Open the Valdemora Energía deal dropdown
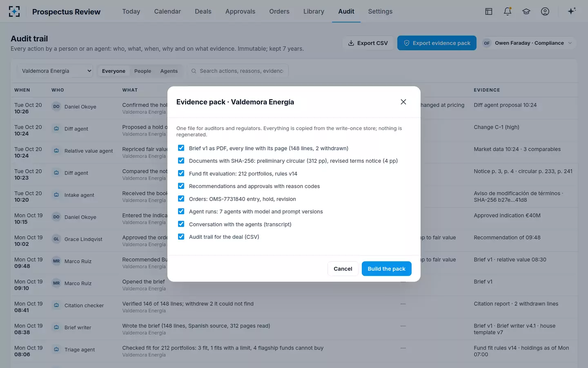 tap(55, 71)
